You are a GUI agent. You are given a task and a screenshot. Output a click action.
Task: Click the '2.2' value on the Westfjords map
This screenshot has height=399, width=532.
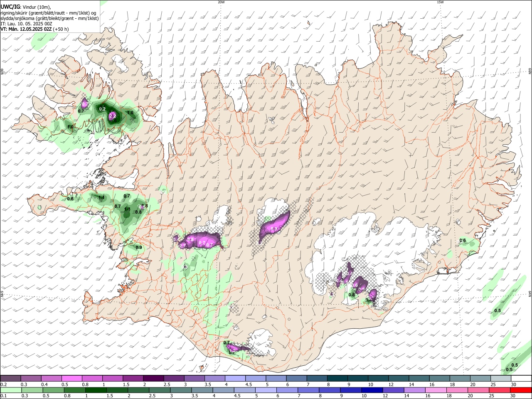point(112,117)
